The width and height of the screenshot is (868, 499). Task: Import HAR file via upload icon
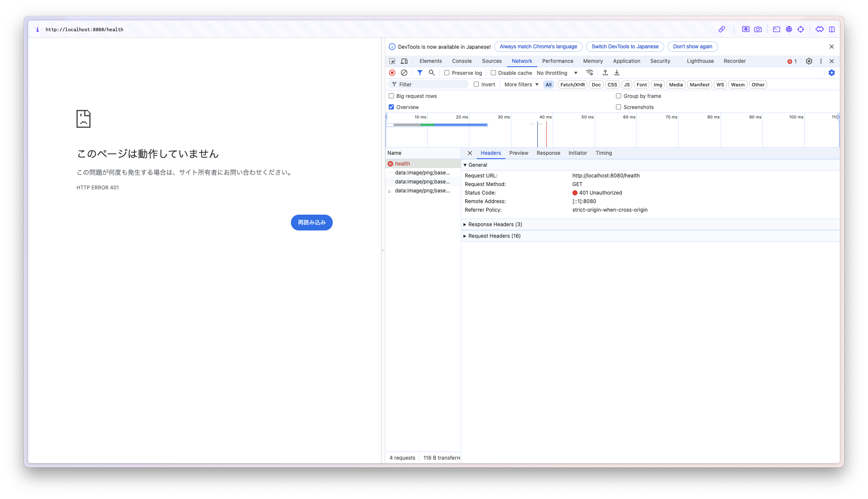point(605,73)
